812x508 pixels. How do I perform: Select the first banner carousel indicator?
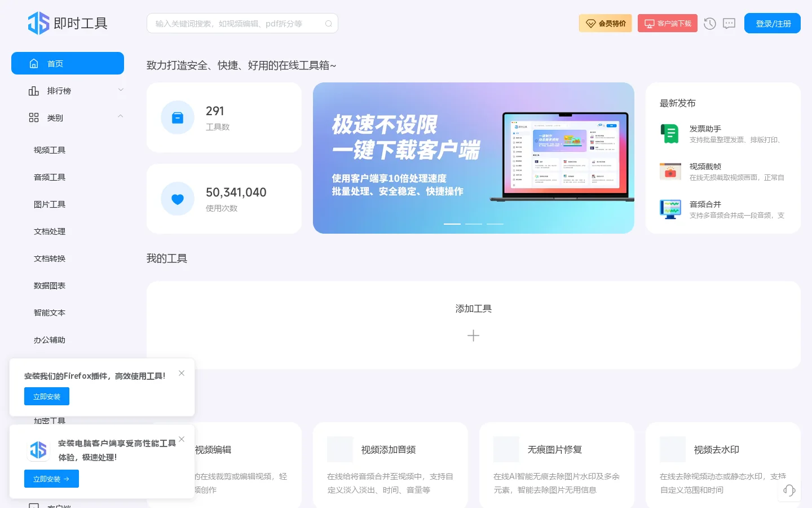coord(452,224)
